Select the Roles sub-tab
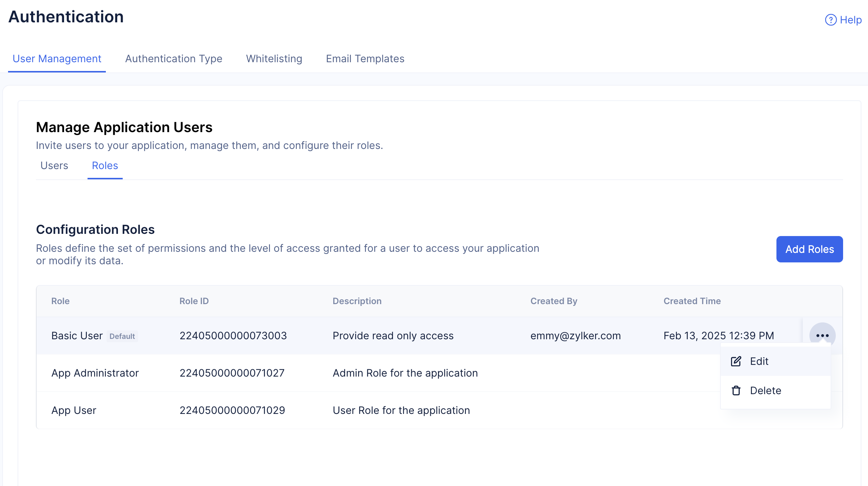 pos(105,165)
